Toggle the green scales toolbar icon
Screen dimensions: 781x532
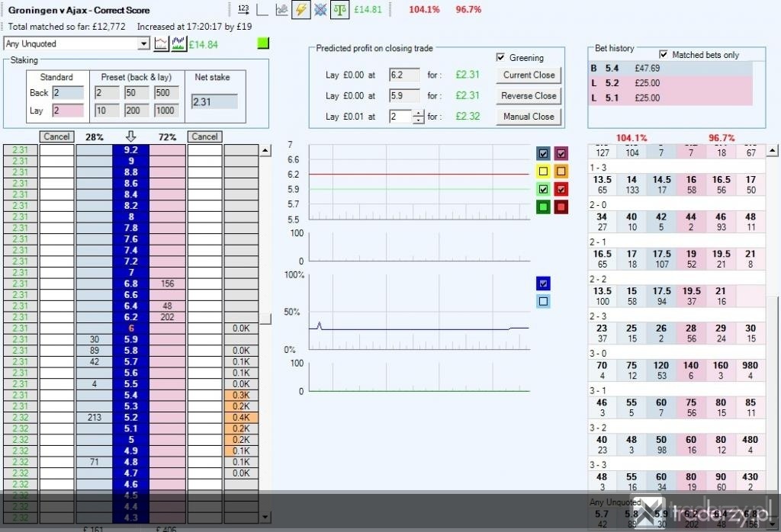coord(339,9)
